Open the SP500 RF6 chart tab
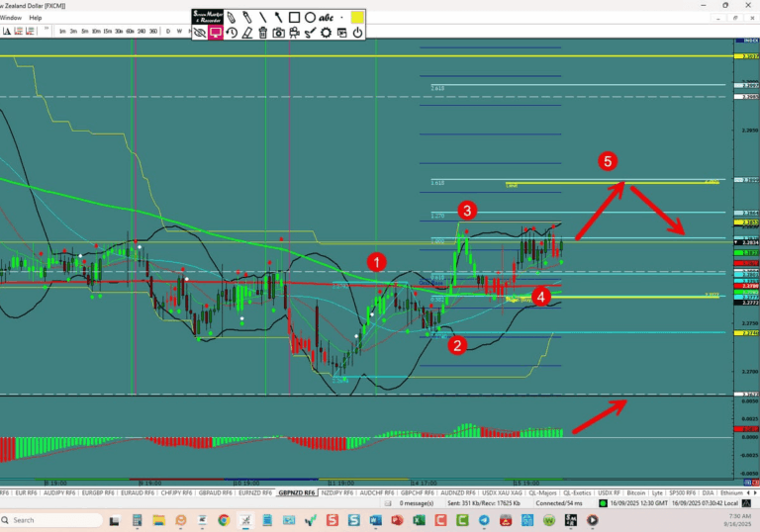This screenshot has width=760, height=532. click(682, 492)
